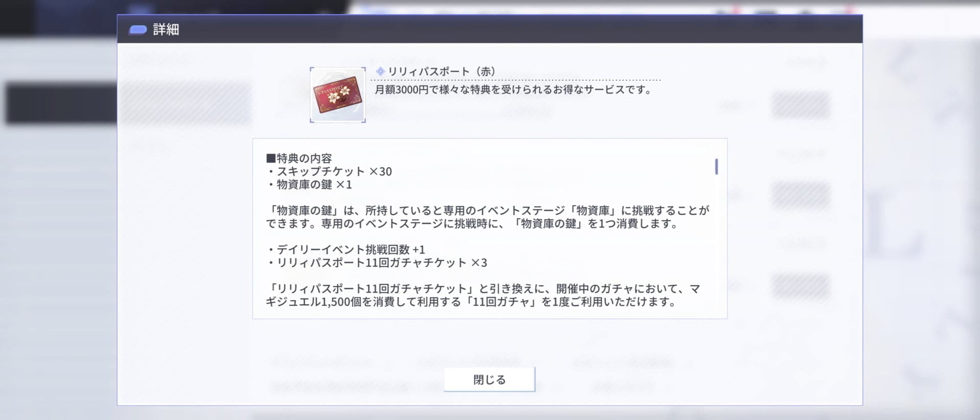Click the 月額3000円 description line
Image resolution: width=980 pixels, height=420 pixels.
tap(513, 90)
